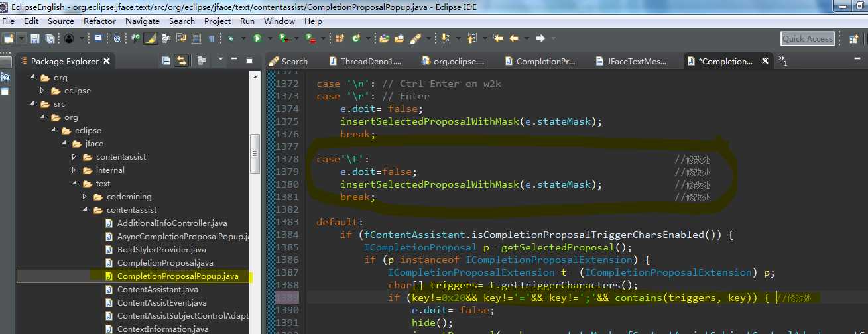Close the active *Completion... editor tab
This screenshot has height=334, width=868.
click(765, 61)
